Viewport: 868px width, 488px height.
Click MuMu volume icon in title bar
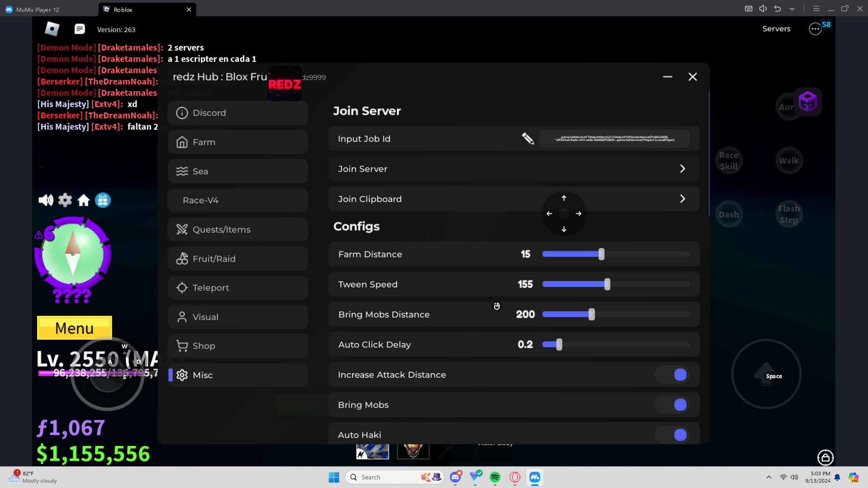point(763,9)
